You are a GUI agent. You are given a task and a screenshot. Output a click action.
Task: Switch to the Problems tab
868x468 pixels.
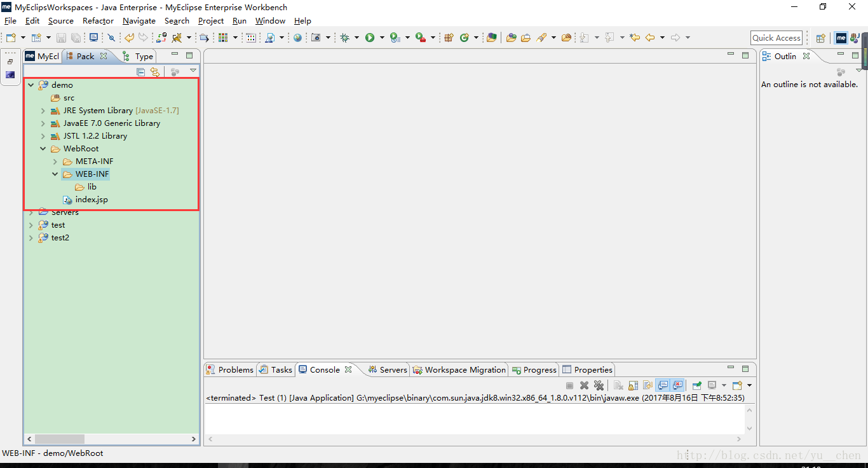tap(230, 369)
